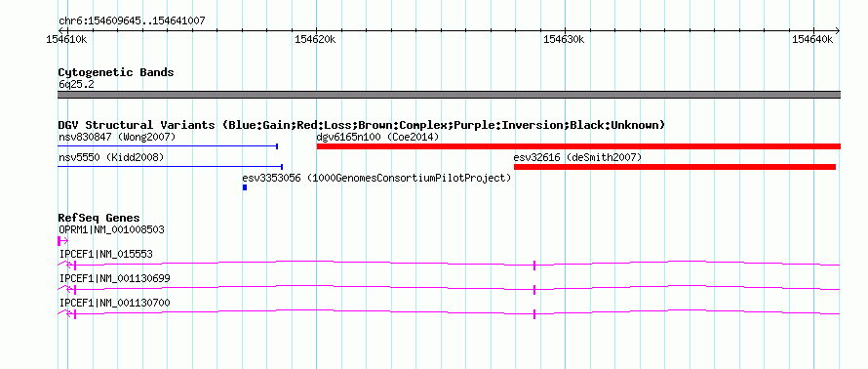This screenshot has height=369, width=868.
Task: Click the grey 6q25.2 cytogenetic band bar
Action: [449, 94]
